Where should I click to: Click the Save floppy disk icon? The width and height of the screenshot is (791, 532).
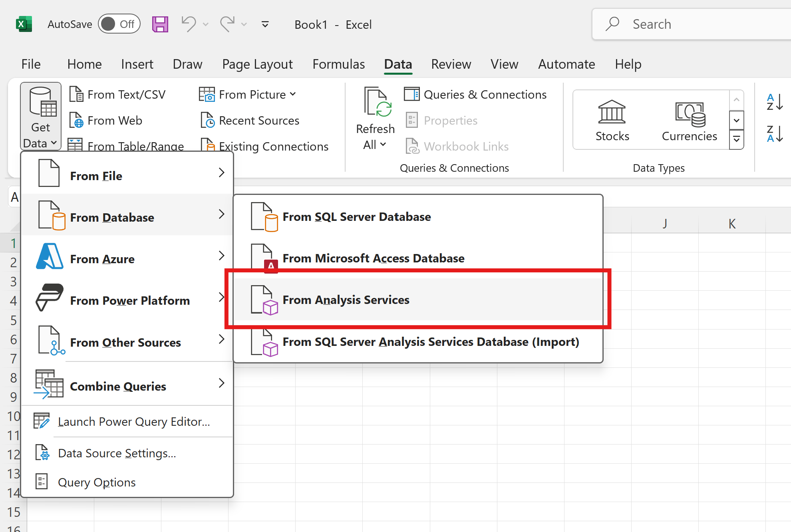tap(160, 24)
